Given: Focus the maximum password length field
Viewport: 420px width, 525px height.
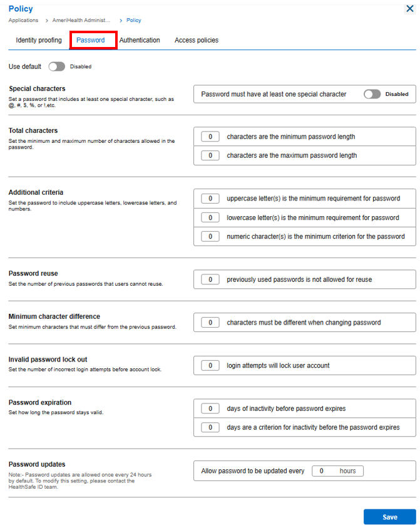Looking at the screenshot, I should (x=210, y=155).
